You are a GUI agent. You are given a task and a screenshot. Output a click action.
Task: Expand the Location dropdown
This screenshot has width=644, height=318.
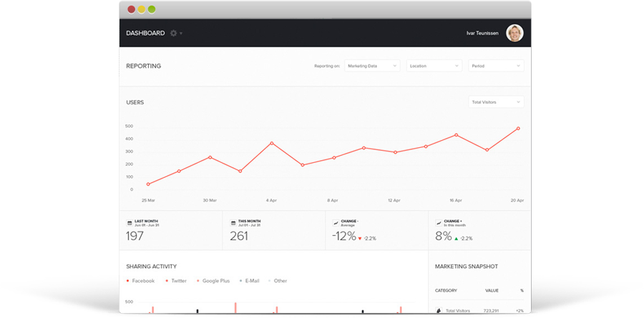(x=434, y=66)
